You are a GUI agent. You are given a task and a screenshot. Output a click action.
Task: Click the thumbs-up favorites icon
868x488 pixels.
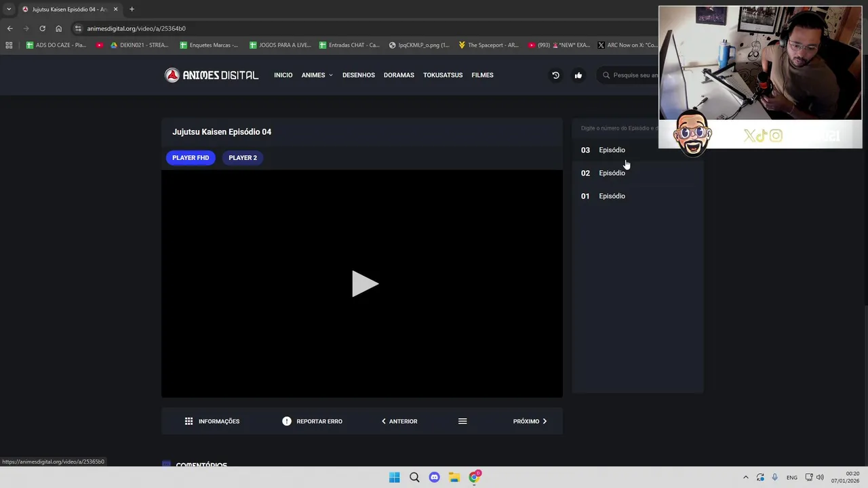[x=578, y=75]
